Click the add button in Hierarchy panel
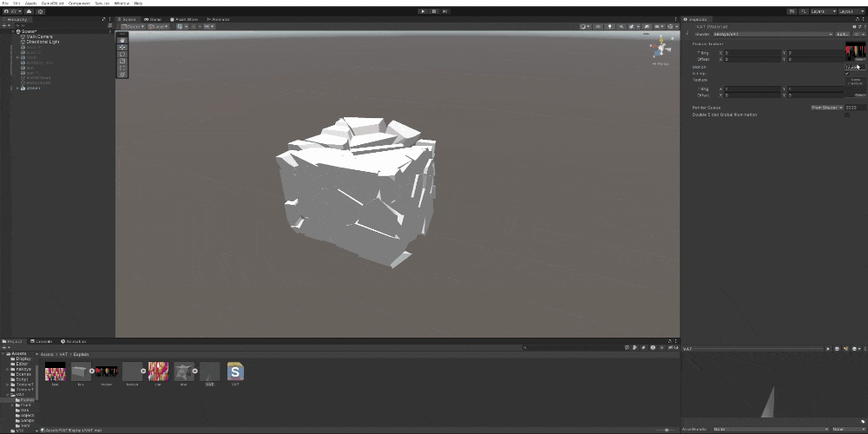868x434 pixels. [5, 25]
